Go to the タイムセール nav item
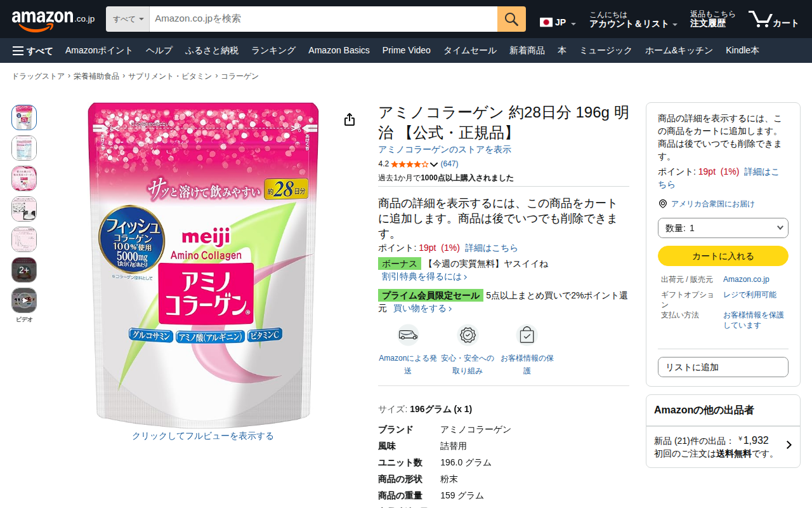The width and height of the screenshot is (812, 508). coord(469,50)
